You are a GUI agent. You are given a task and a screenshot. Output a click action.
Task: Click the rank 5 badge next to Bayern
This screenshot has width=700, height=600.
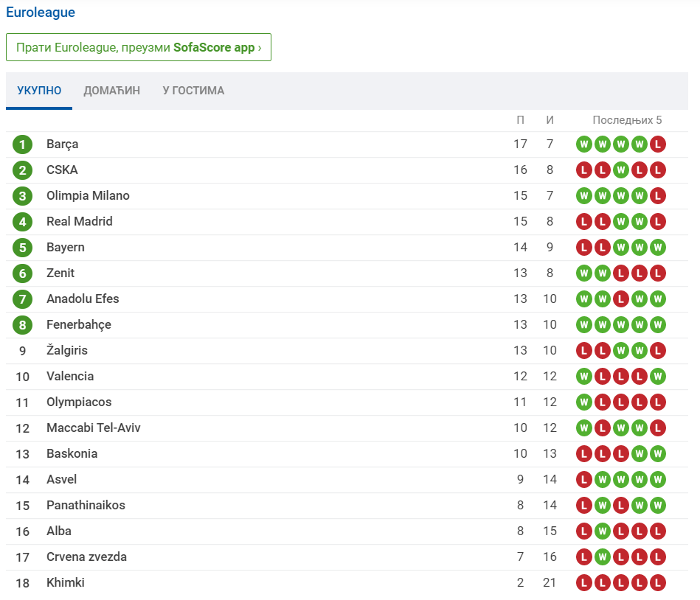[22, 248]
